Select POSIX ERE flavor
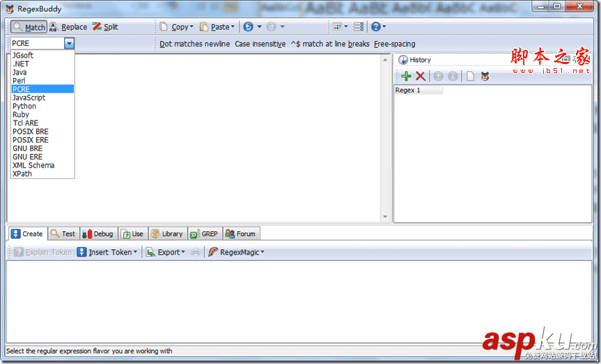 42,140
